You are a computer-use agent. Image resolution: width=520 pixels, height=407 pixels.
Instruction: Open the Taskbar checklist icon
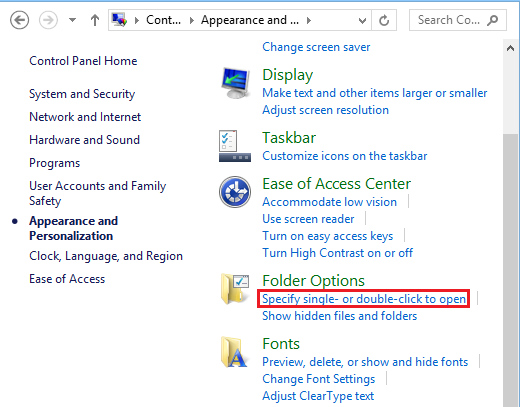235,146
